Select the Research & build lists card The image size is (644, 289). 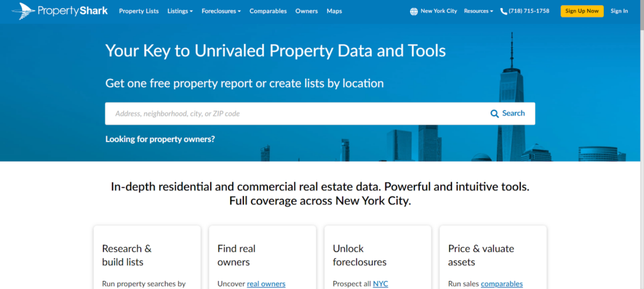coord(147,258)
